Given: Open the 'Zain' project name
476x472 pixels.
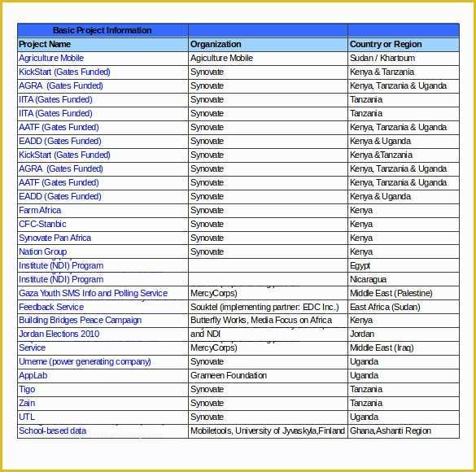Looking at the screenshot, I should 27,403.
